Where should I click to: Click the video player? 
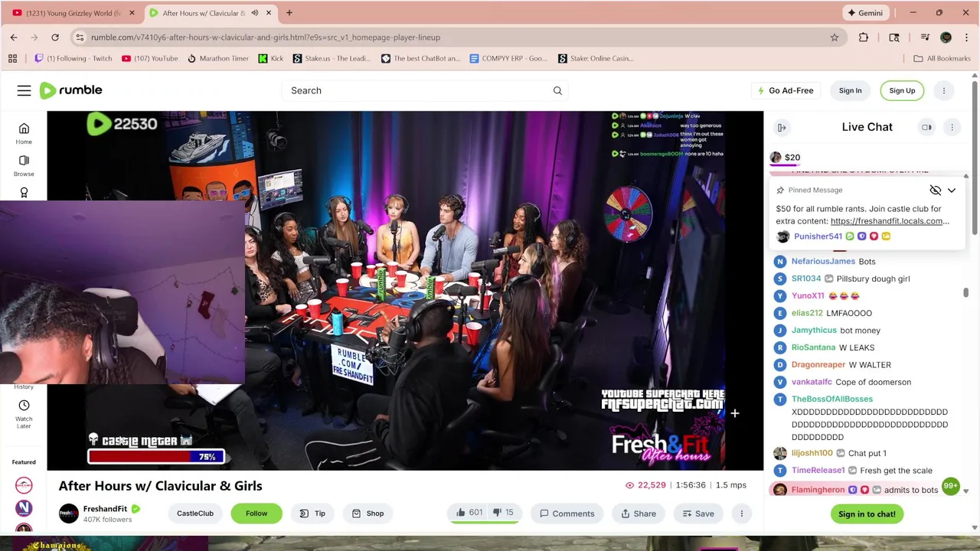405,291
